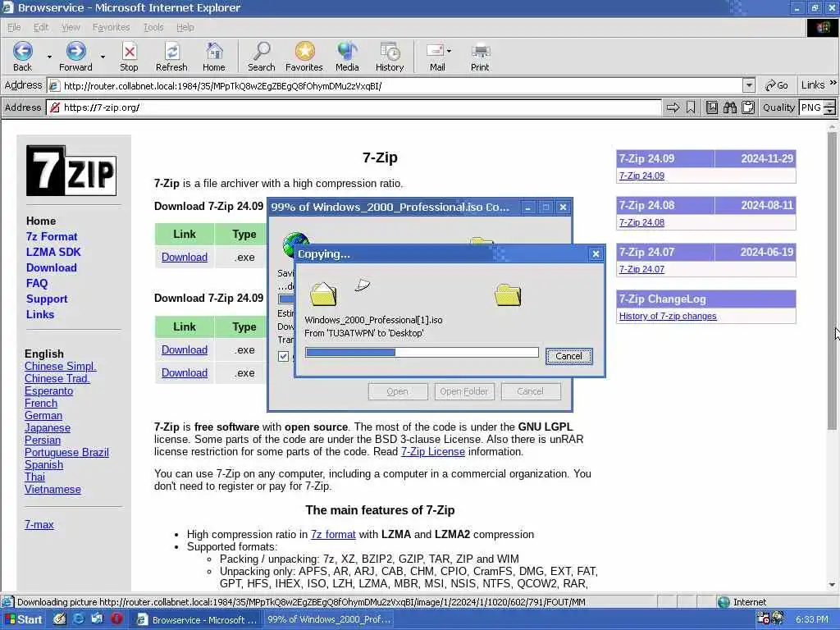Open the Tools menu
Image resolution: width=840 pixels, height=630 pixels.
[153, 27]
